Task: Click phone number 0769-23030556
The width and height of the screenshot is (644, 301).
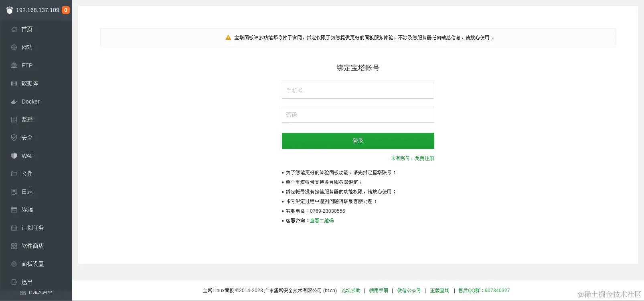Action: coord(327,211)
